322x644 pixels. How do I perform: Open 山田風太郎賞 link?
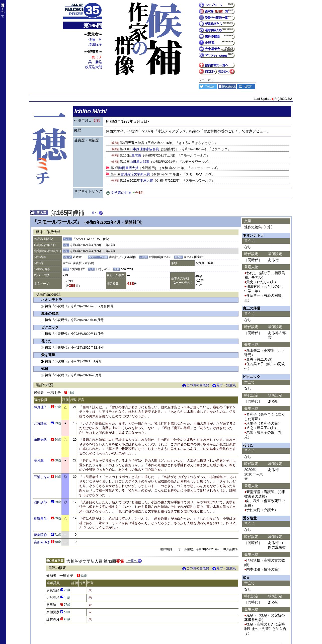coord(139,162)
